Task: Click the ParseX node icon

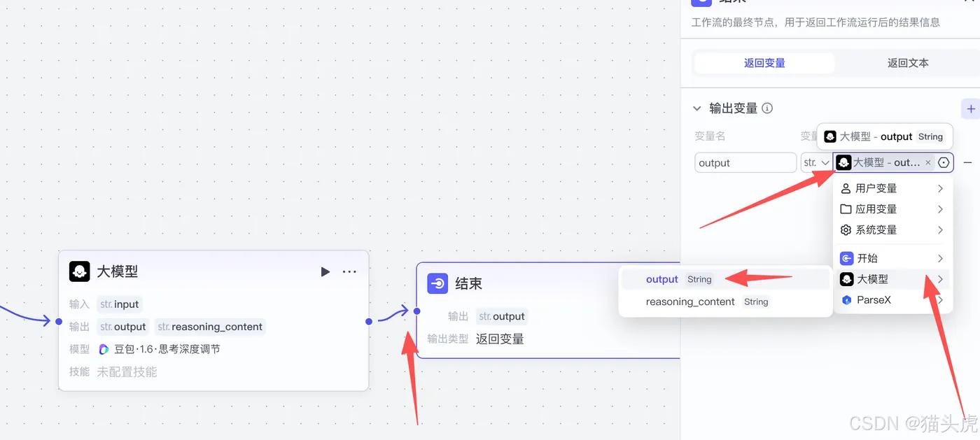Action: click(845, 298)
